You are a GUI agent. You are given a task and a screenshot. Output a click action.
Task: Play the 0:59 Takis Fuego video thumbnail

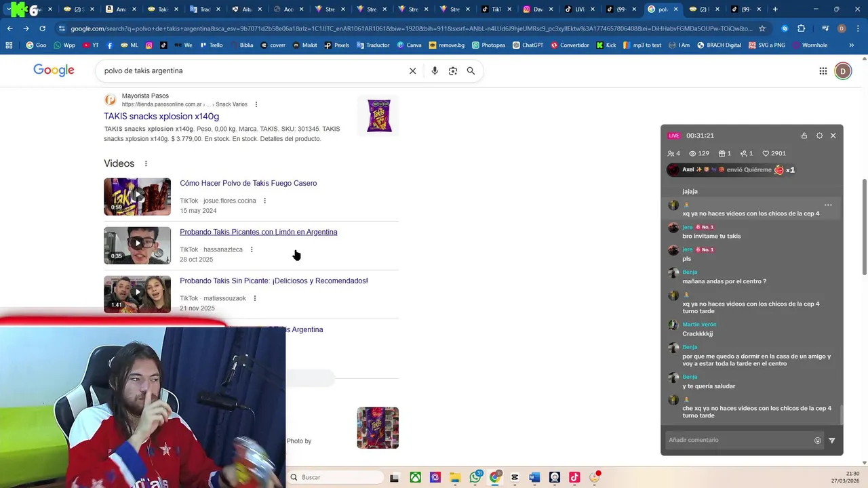pyautogui.click(x=137, y=197)
